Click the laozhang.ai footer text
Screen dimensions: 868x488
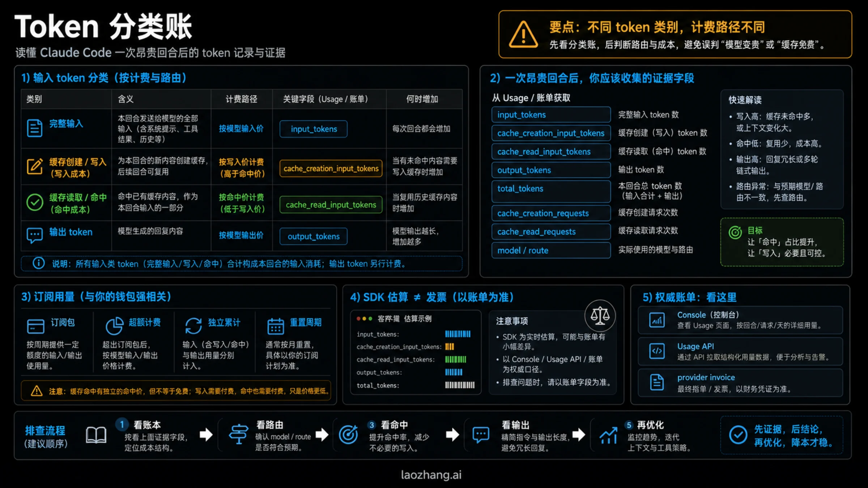(431, 475)
